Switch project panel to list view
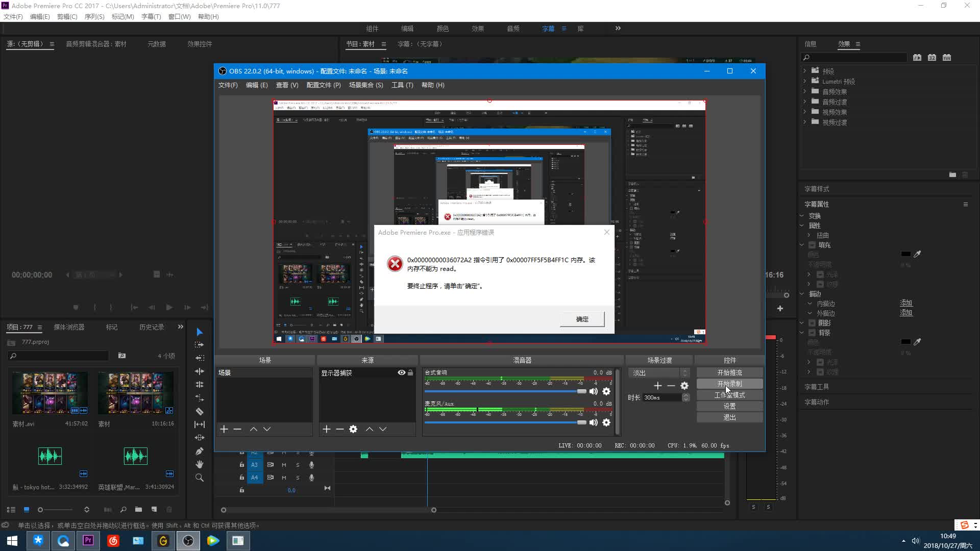This screenshot has height=551, width=980. pyautogui.click(x=11, y=510)
